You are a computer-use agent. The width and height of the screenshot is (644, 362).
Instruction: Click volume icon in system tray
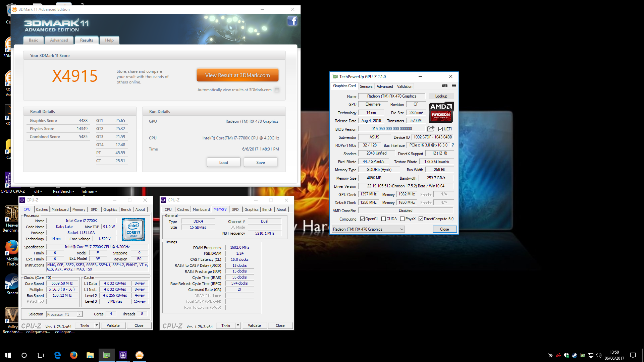point(599,355)
